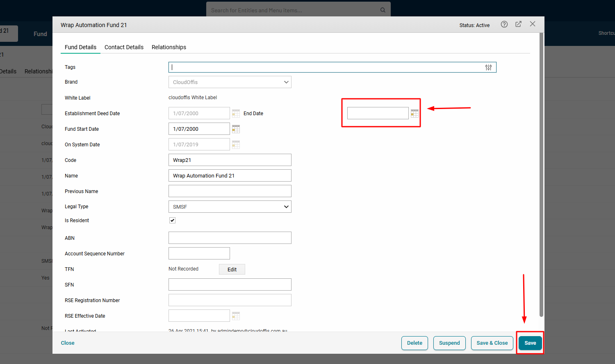Open the End Date calendar picker
The height and width of the screenshot is (364, 615).
[x=415, y=114]
